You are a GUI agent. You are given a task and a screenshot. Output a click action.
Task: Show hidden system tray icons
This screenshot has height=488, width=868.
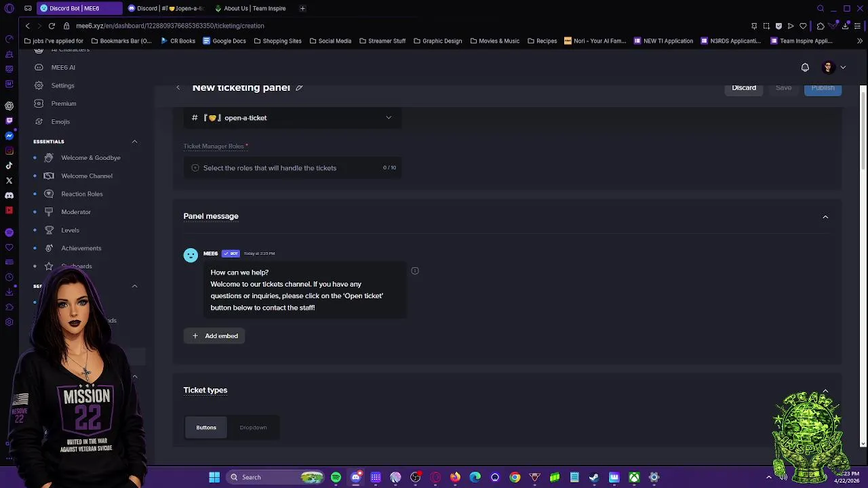(768, 477)
